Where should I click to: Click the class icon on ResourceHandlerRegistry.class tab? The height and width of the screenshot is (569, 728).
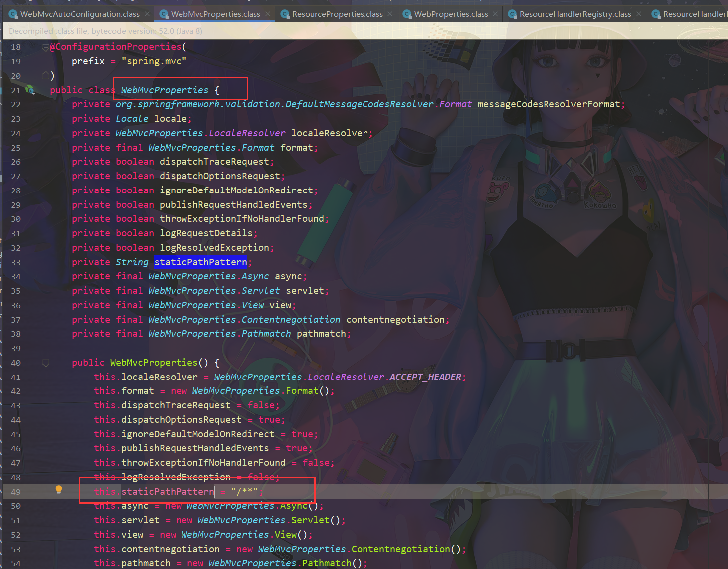tap(512, 14)
